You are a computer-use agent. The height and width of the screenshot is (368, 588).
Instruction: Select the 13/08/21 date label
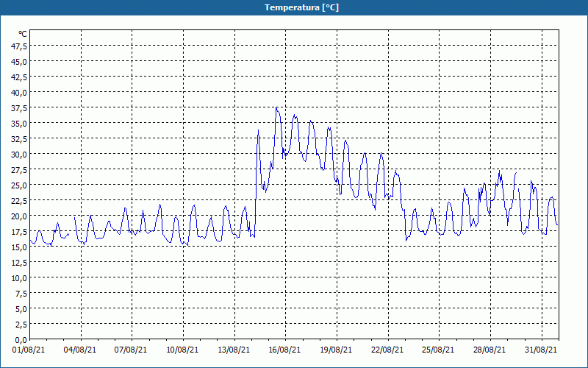point(234,350)
